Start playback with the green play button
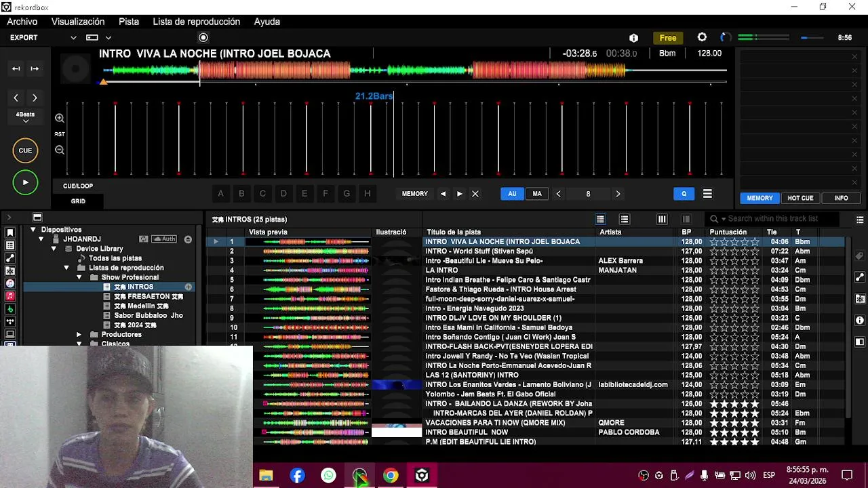 point(25,182)
